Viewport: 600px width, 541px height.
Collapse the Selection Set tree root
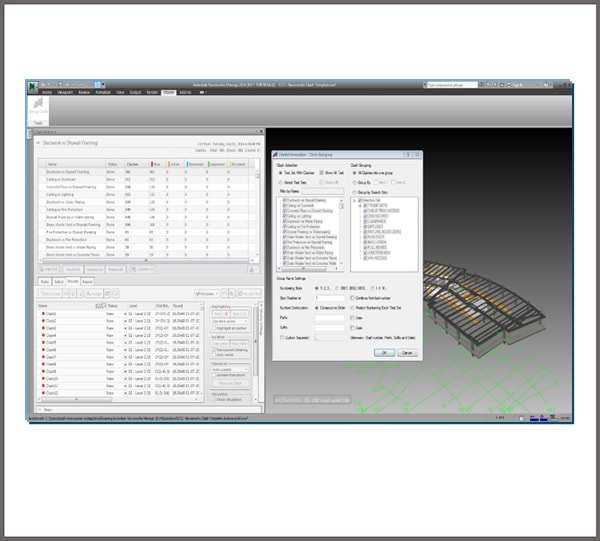click(355, 200)
